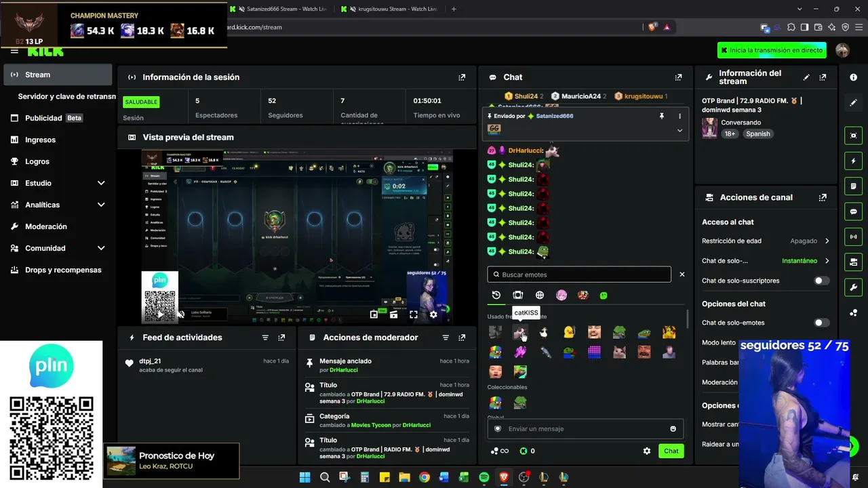Open DrHarlucci link under Mensaje anclado
Viewport: 868px width, 488px height.
344,370
